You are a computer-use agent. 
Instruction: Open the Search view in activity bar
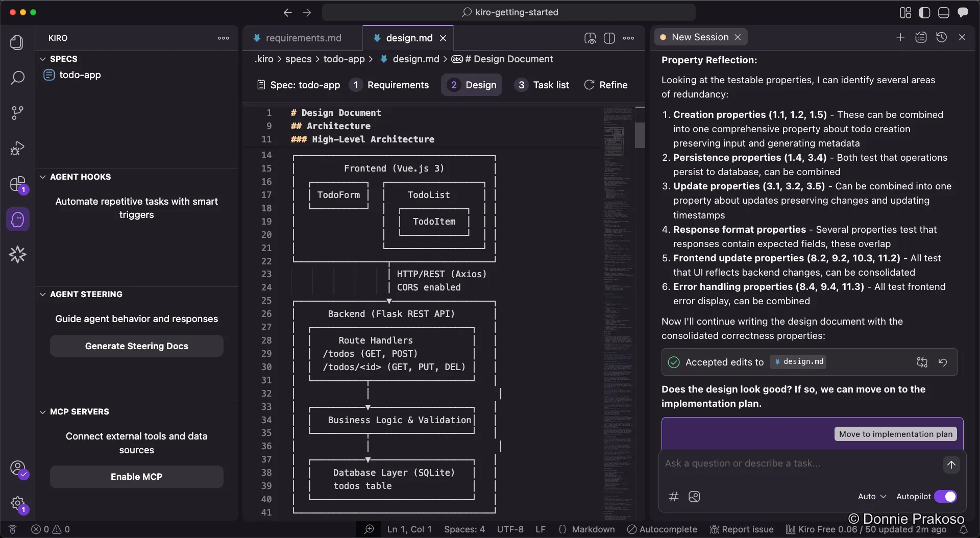17,78
